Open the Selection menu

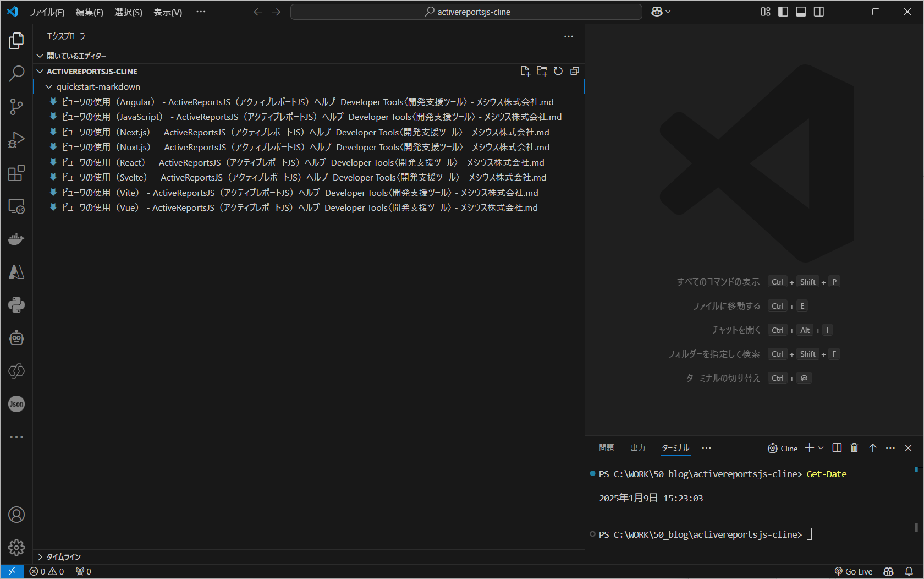coord(128,12)
